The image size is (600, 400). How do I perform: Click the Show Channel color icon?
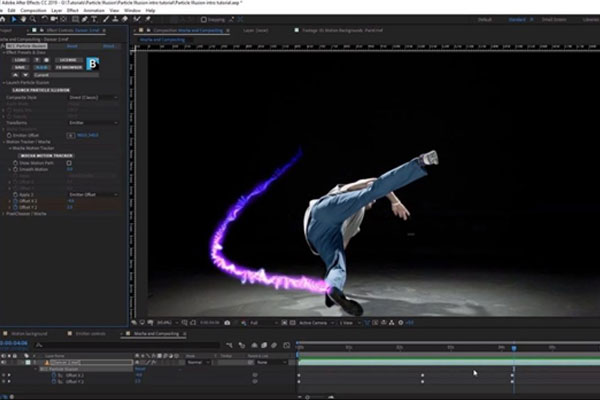coord(244,323)
